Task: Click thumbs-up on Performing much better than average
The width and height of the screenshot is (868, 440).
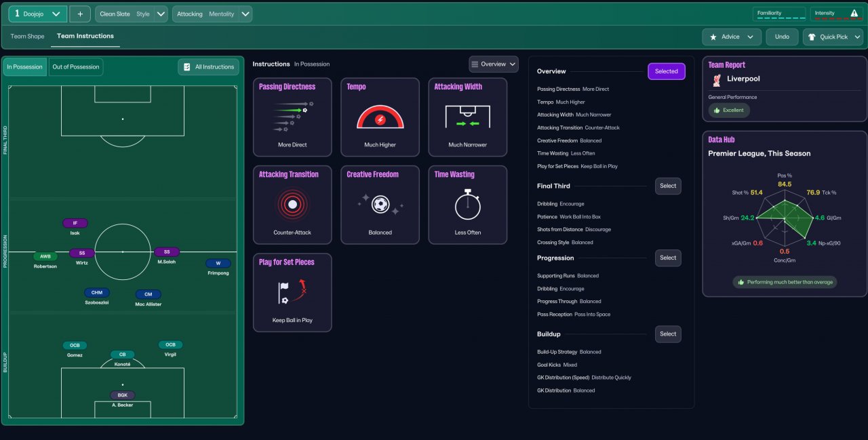Action: pos(741,282)
